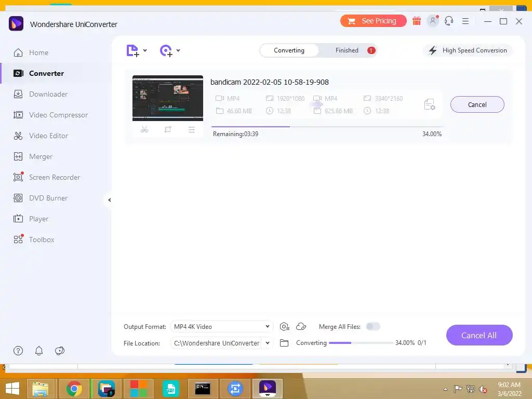Click the Add Files icon
The height and width of the screenshot is (399, 532).
[x=132, y=50]
